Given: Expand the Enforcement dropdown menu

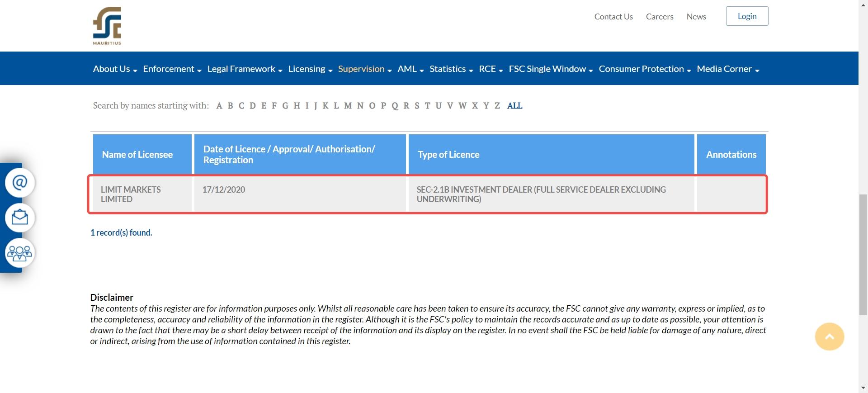Looking at the screenshot, I should click(x=172, y=69).
